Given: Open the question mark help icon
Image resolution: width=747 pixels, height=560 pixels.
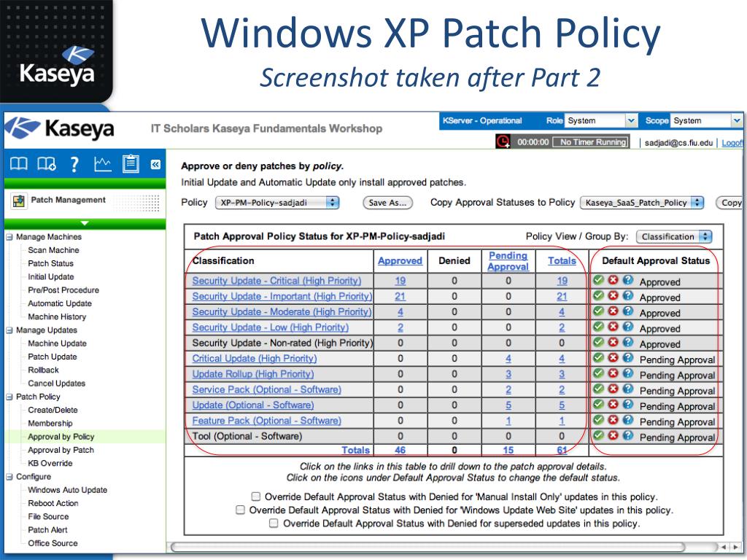Looking at the screenshot, I should click(x=74, y=164).
